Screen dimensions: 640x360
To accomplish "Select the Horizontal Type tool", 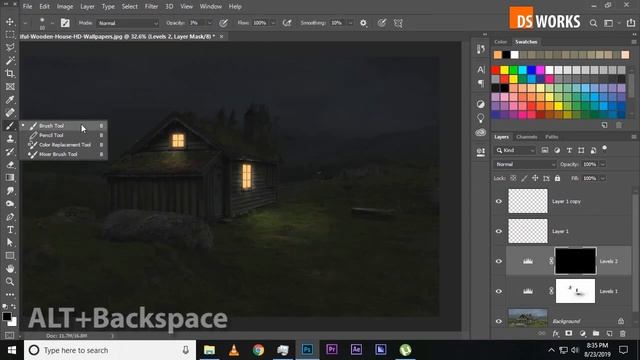I will 10,230.
